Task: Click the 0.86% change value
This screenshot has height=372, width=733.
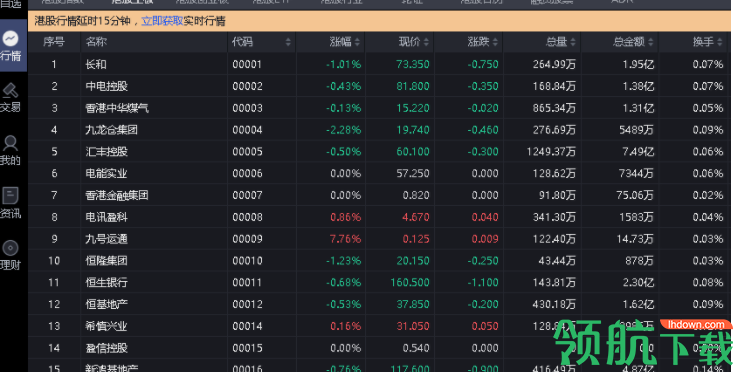Action: (x=345, y=217)
